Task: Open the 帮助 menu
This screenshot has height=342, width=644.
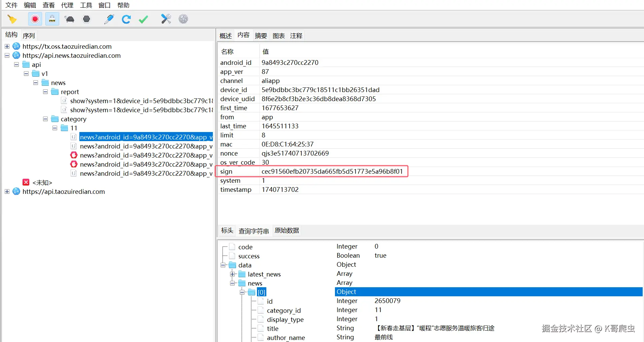Action: [x=123, y=5]
